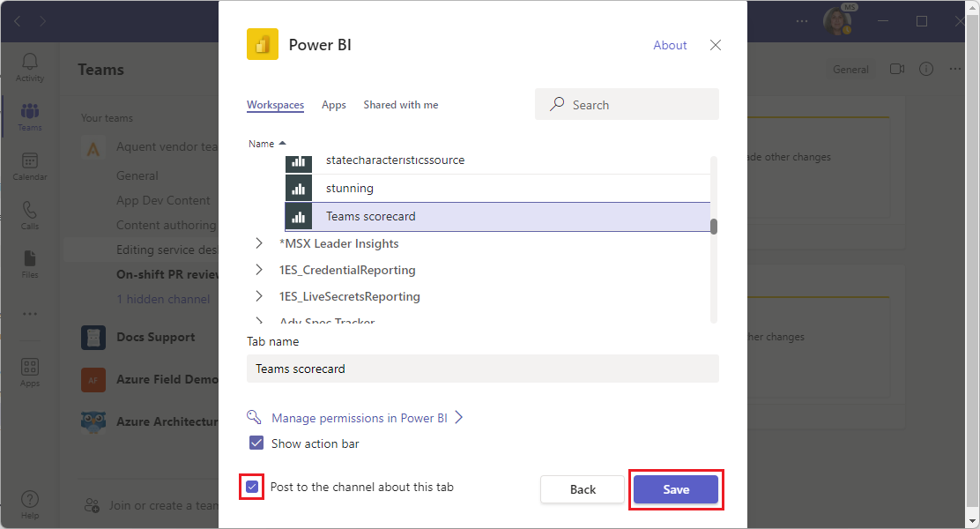
Task: Start a meeting with the video camera icon
Action: pos(897,69)
